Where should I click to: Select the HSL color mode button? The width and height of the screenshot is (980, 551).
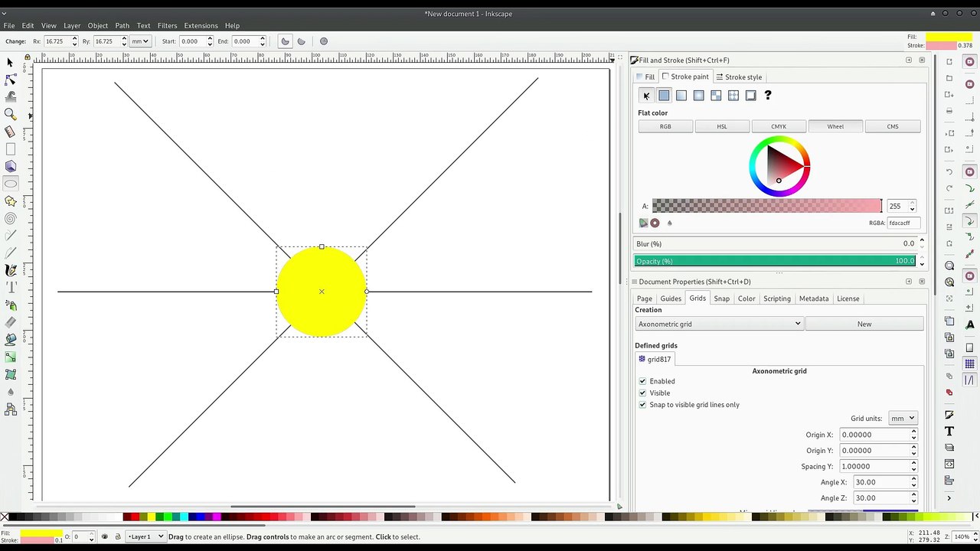pos(722,126)
